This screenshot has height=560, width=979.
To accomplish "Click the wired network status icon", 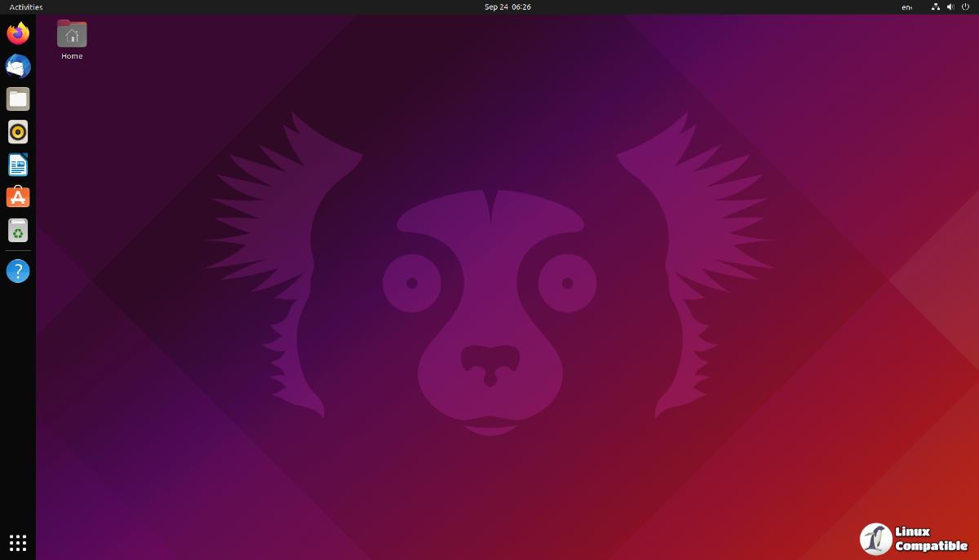I will 936,7.
